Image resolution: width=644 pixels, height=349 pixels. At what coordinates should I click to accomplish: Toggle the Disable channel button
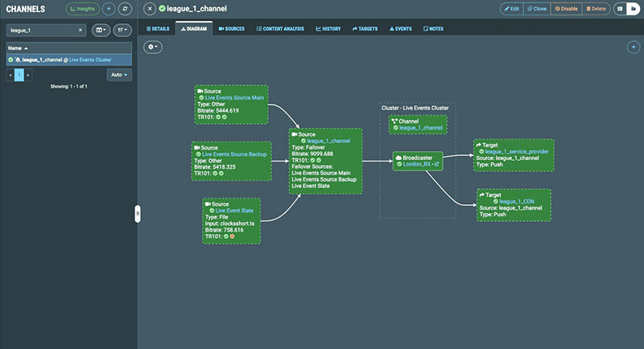(567, 9)
